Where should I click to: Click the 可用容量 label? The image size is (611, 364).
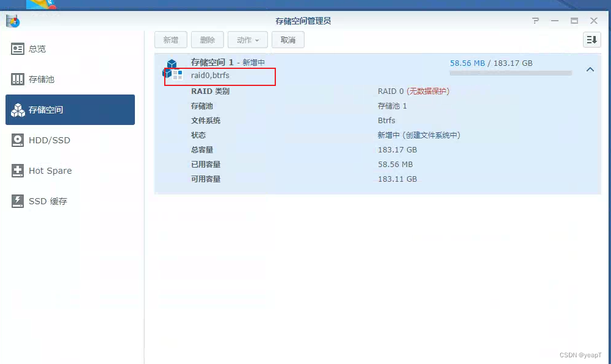(x=205, y=179)
